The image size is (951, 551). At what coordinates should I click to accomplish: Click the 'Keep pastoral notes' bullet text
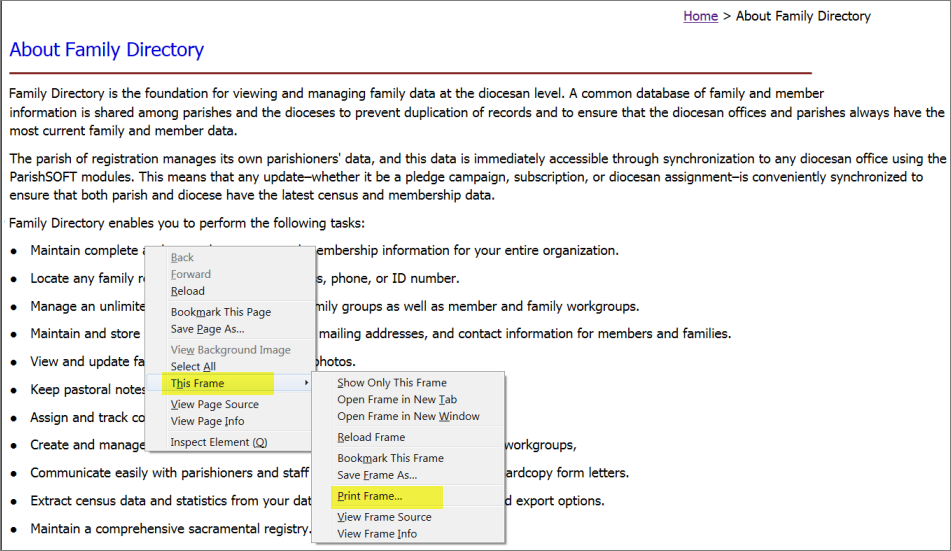[88, 390]
